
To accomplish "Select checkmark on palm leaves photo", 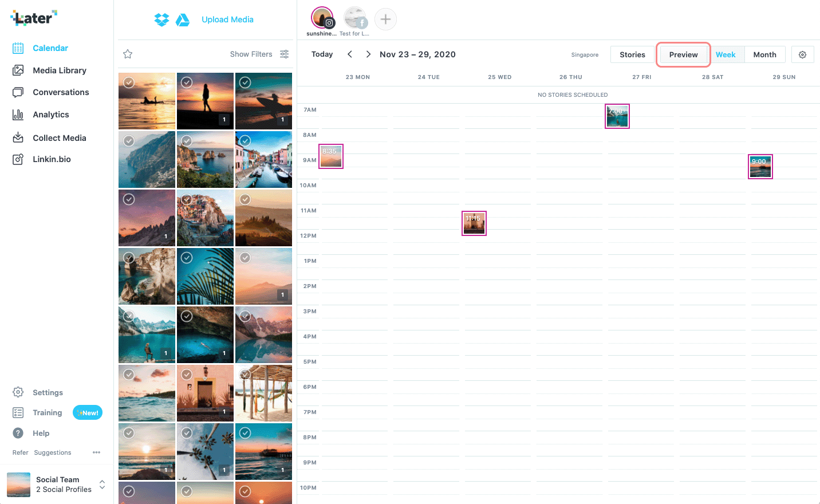I will 187,258.
